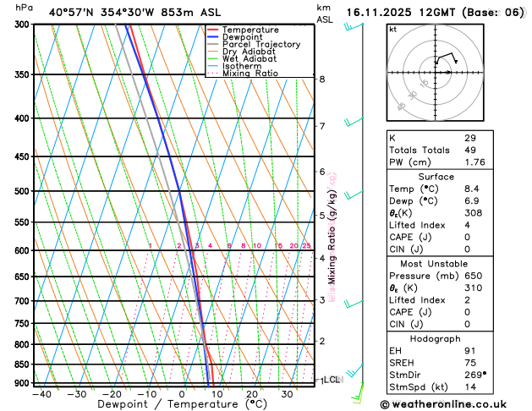Image resolution: width=532 pixels, height=411 pixels.
Task: Click the 'Hodograph' section header in the table
Action: point(436,339)
